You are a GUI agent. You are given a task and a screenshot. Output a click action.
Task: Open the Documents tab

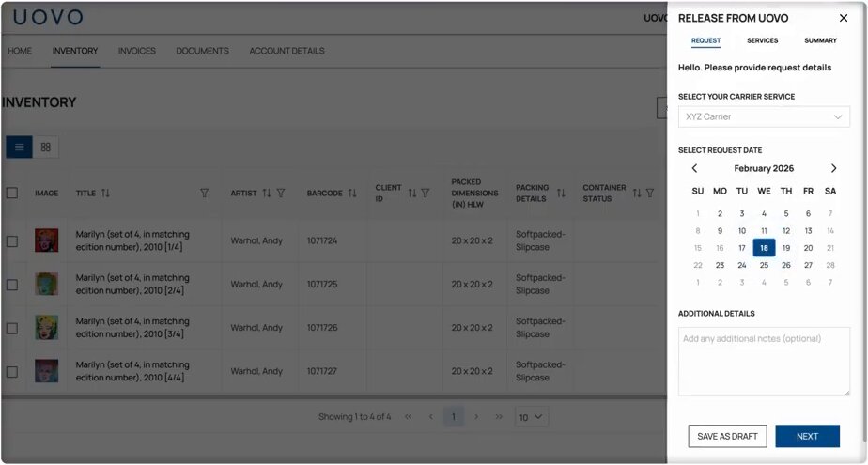(202, 51)
